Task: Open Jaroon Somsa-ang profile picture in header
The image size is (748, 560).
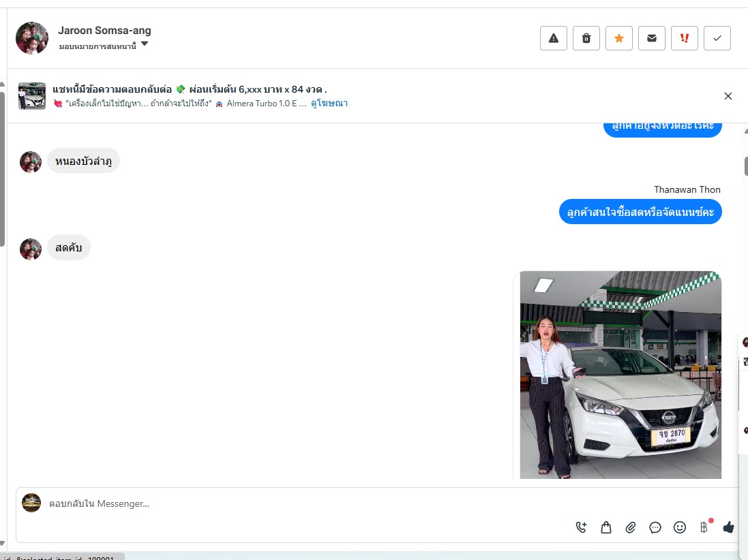Action: (x=32, y=38)
